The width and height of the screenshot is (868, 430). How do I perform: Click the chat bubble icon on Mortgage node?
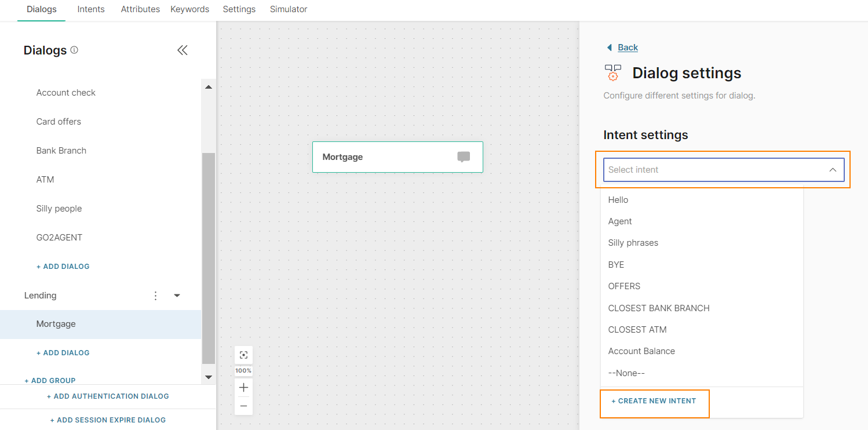(464, 157)
